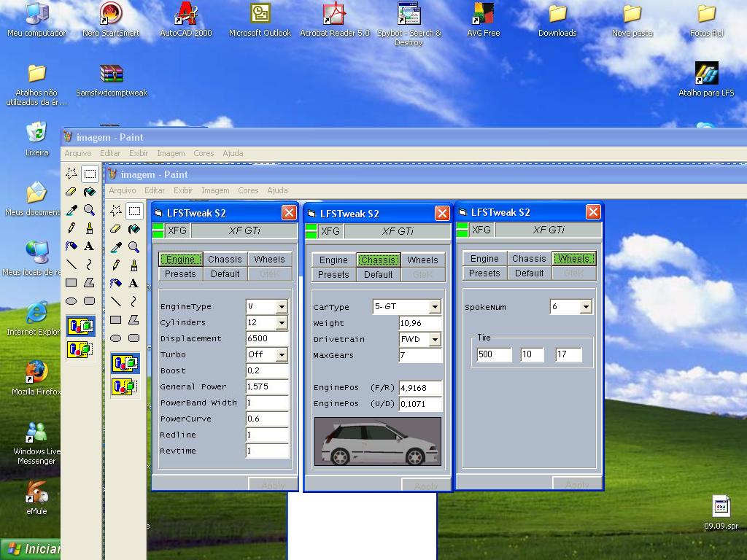The image size is (747, 560).
Task: Click the XFG button in Wheels LFSTweak window
Action: click(x=481, y=230)
